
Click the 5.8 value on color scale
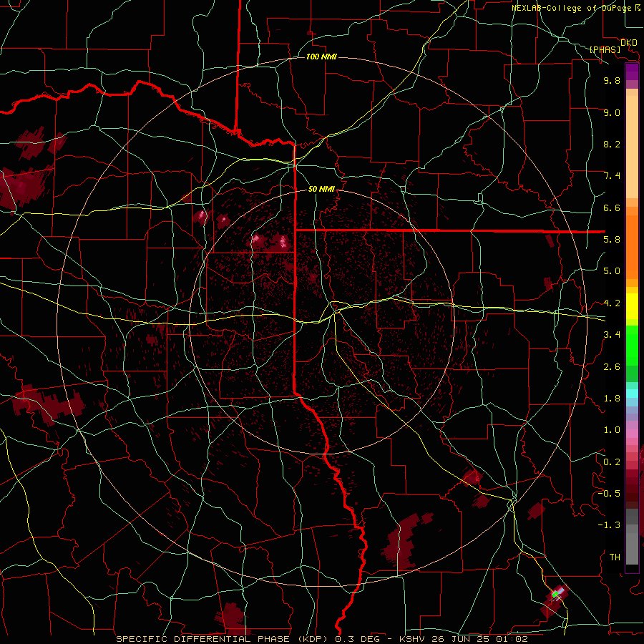[x=612, y=240]
